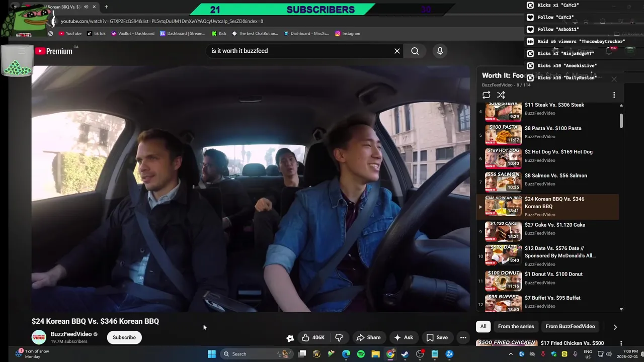Open OBS Studio from taskbar
Image resolution: width=644 pixels, height=362 pixels.
420,354
